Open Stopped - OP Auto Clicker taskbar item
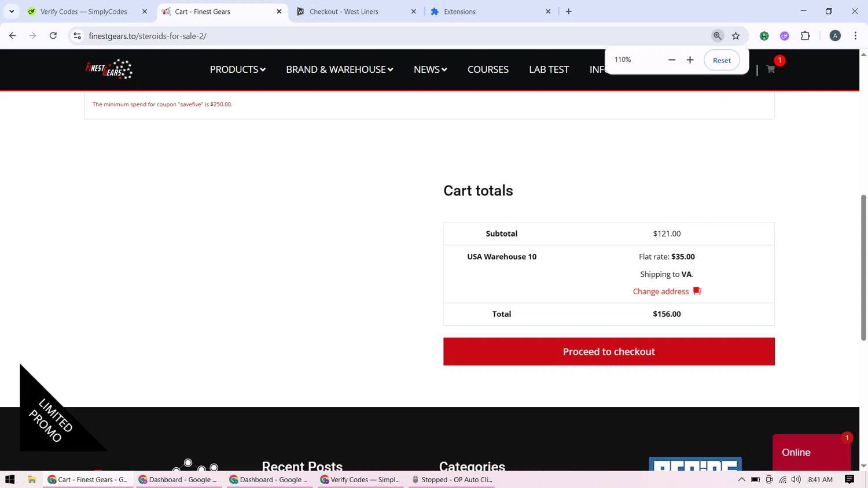The height and width of the screenshot is (488, 868). tap(452, 479)
